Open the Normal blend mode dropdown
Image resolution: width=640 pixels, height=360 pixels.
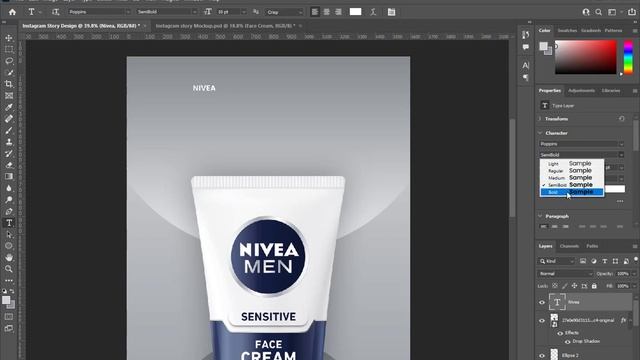click(565, 273)
